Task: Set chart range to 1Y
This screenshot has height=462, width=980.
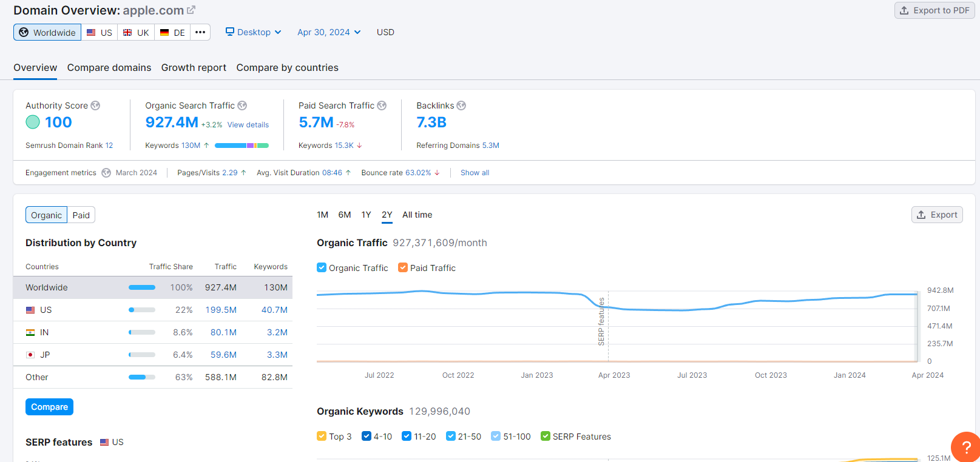Action: coord(367,215)
